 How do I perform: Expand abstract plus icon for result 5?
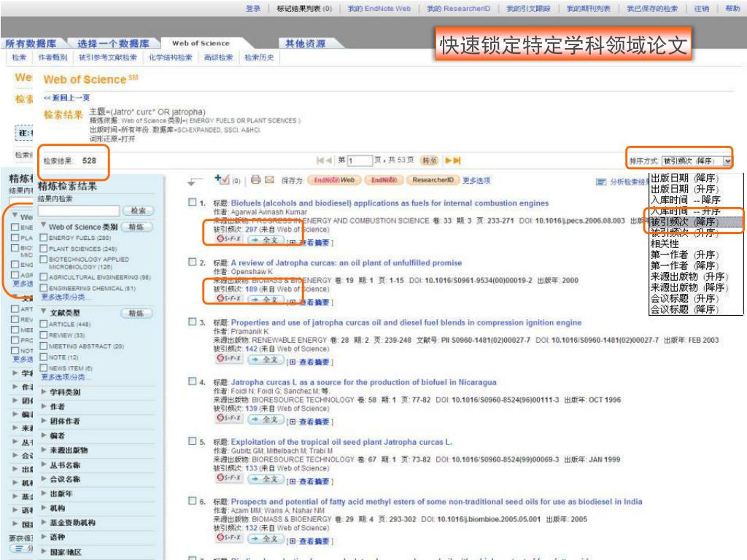[293, 481]
